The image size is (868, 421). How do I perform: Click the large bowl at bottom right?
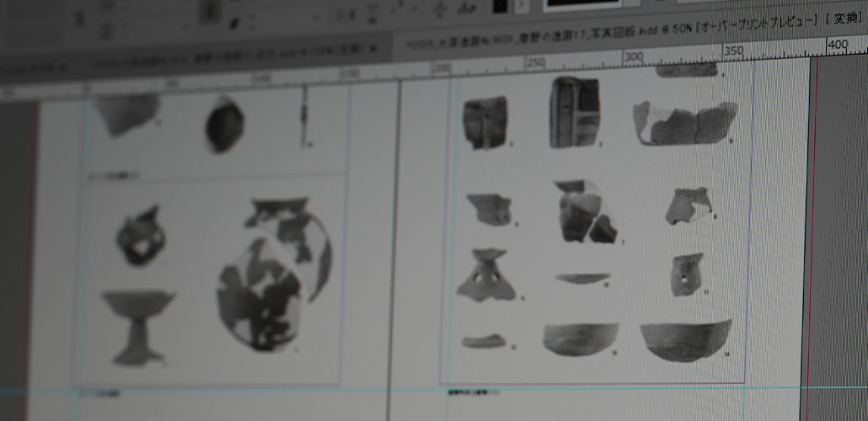685,339
